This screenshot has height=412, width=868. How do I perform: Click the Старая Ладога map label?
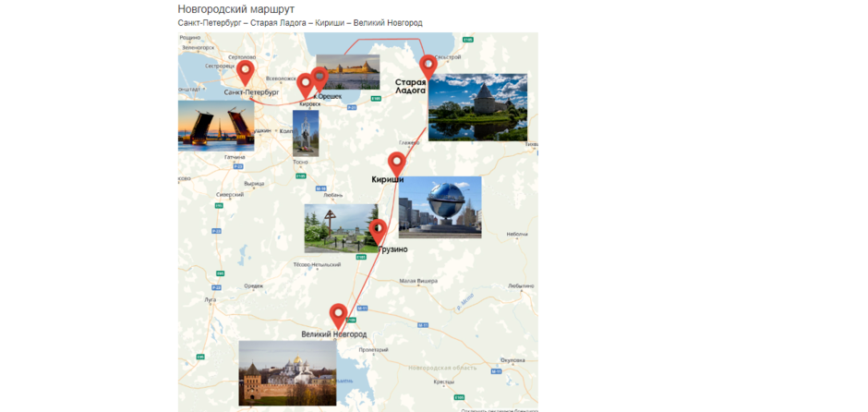[x=410, y=86]
